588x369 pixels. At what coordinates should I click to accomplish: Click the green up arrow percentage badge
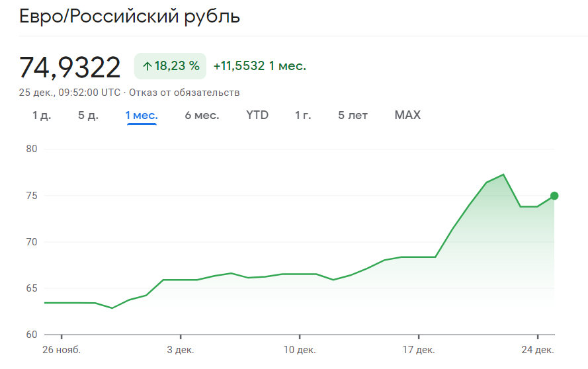coord(171,66)
